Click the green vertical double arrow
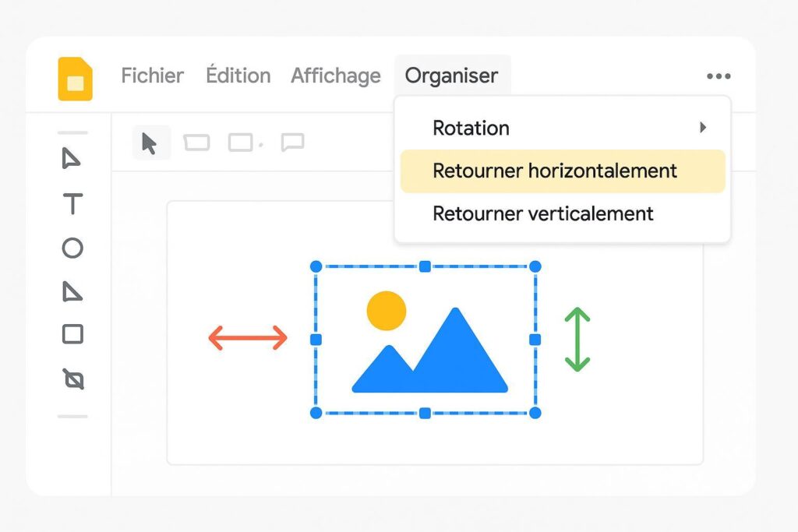 (x=577, y=339)
